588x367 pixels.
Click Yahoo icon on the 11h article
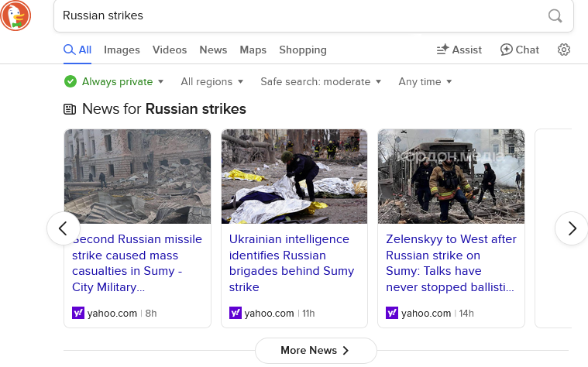pyautogui.click(x=236, y=313)
